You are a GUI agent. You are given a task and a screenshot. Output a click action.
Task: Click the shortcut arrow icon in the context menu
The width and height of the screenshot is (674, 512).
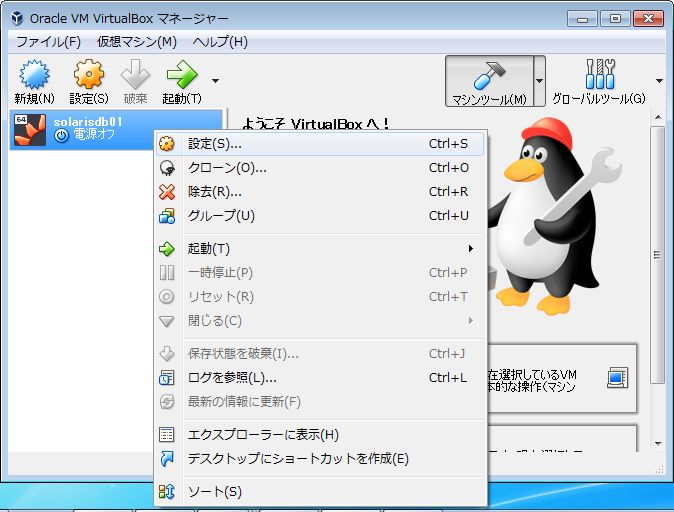pos(167,459)
